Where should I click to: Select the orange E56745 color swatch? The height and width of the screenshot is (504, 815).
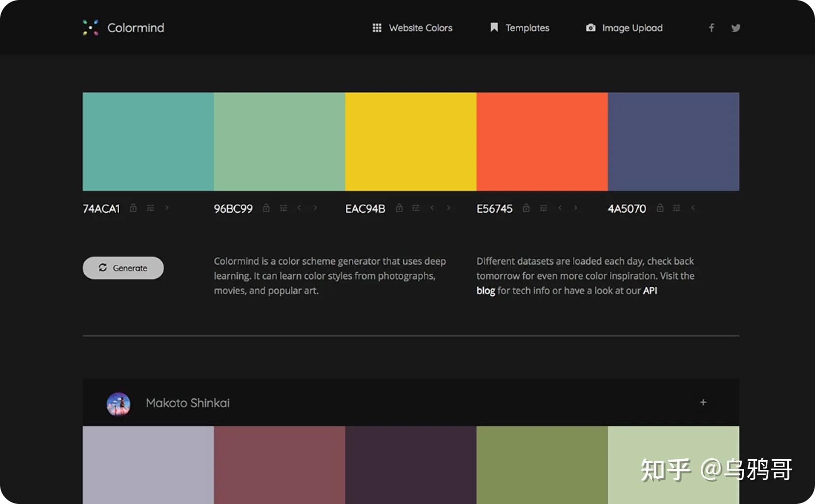(542, 142)
